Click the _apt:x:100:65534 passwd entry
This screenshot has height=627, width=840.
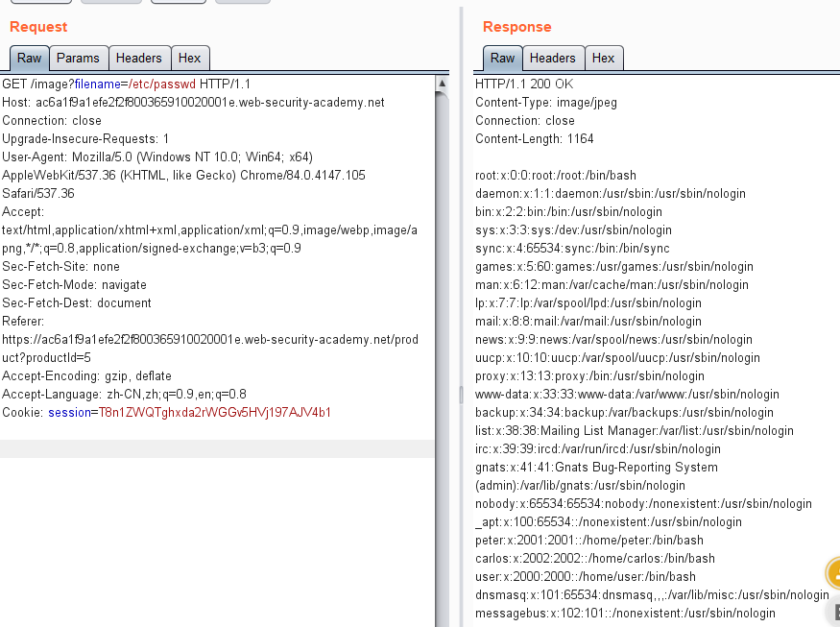tap(609, 521)
